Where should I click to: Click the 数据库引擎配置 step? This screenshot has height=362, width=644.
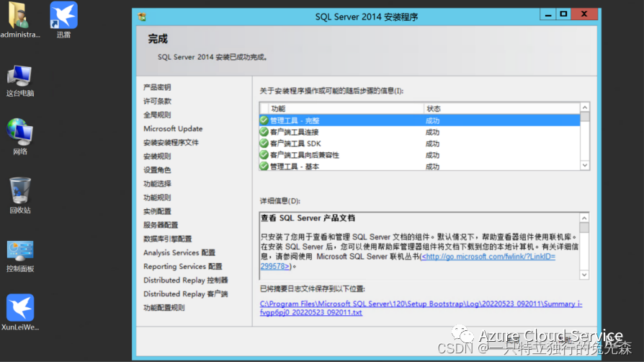tap(168, 239)
